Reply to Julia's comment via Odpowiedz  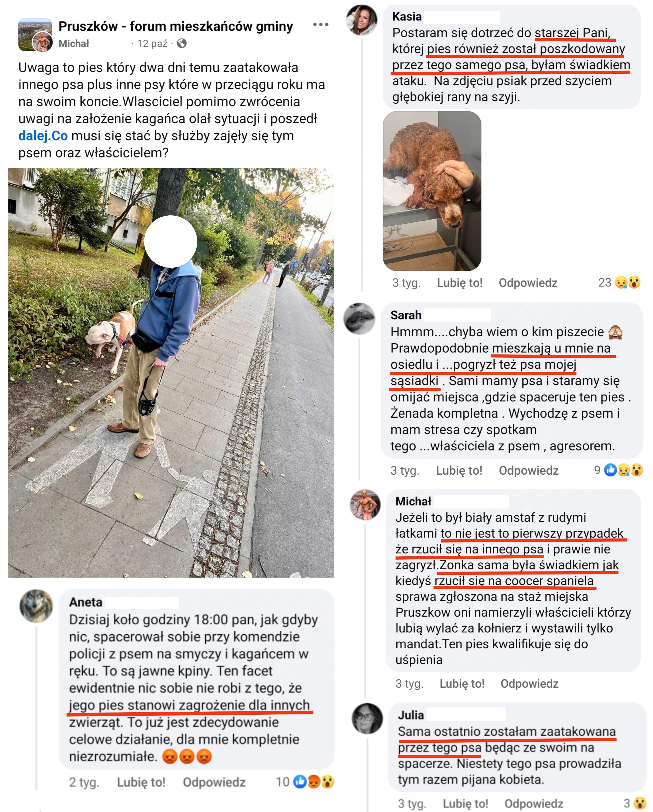pos(534,804)
